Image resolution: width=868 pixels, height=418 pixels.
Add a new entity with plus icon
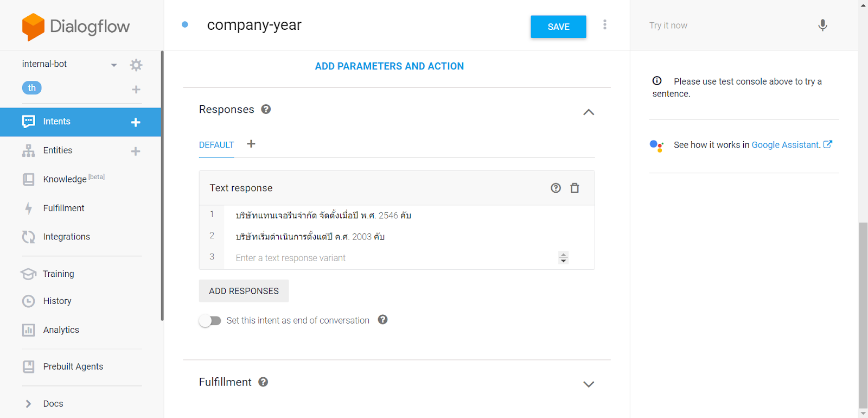tap(136, 151)
